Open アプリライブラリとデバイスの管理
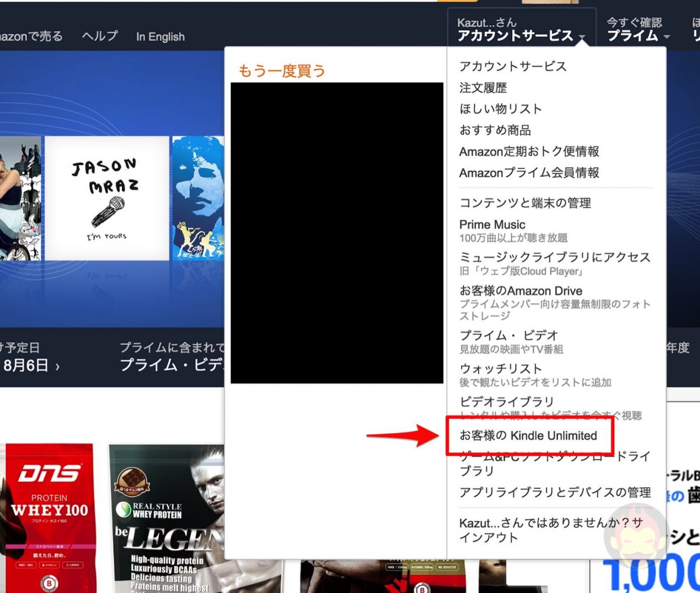 click(x=555, y=493)
